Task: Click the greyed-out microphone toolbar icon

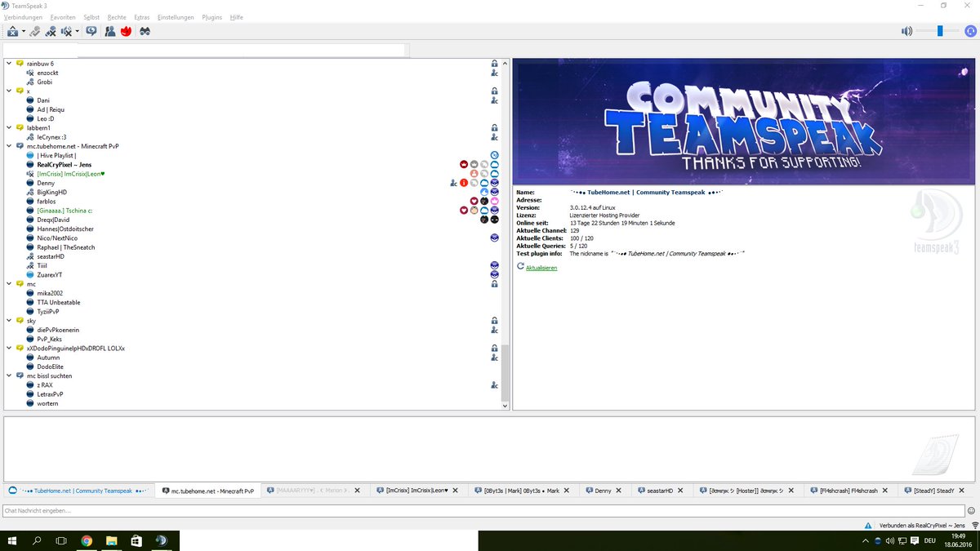Action: click(36, 31)
